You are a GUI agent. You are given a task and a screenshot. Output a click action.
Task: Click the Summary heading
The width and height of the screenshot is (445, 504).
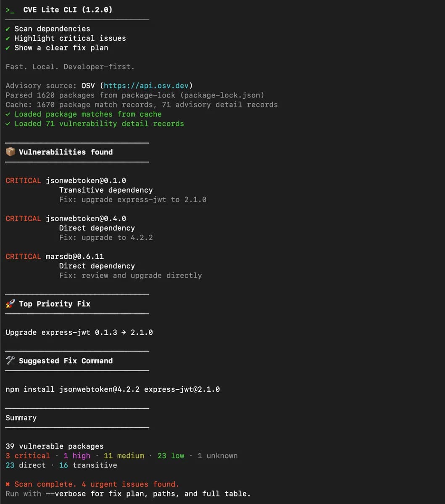pyautogui.click(x=21, y=418)
